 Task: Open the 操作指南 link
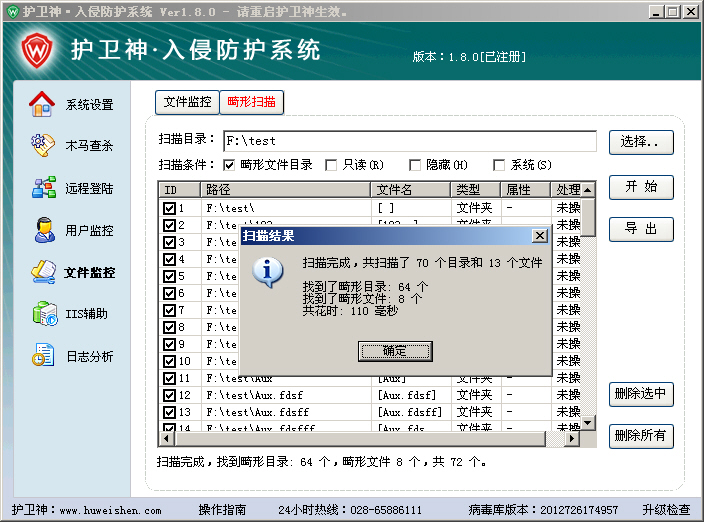point(222,509)
